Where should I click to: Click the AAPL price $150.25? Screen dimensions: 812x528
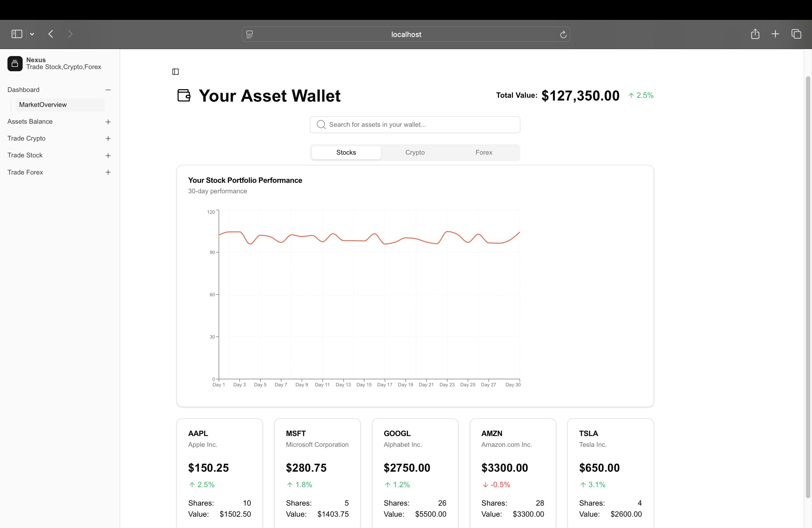click(209, 468)
